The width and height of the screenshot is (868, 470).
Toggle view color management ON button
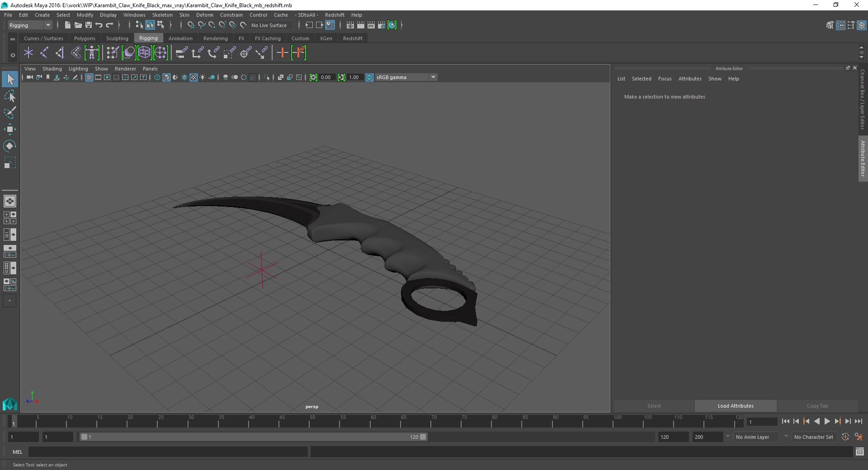pos(369,77)
